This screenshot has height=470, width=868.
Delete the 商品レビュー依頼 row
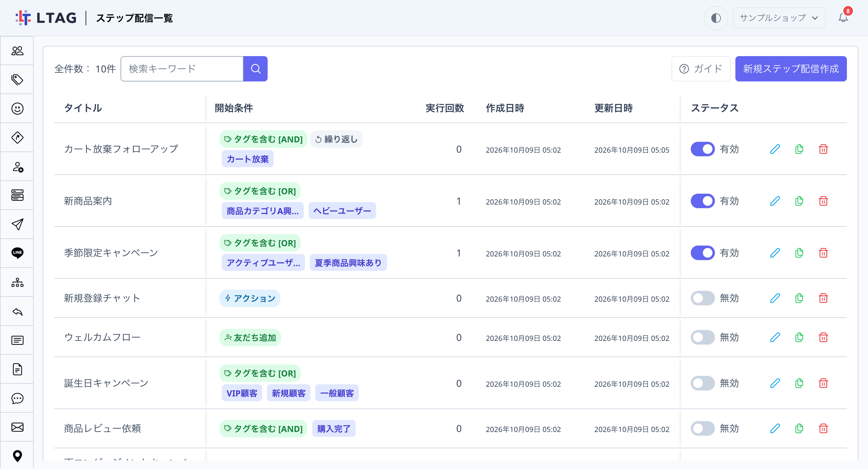(x=823, y=428)
